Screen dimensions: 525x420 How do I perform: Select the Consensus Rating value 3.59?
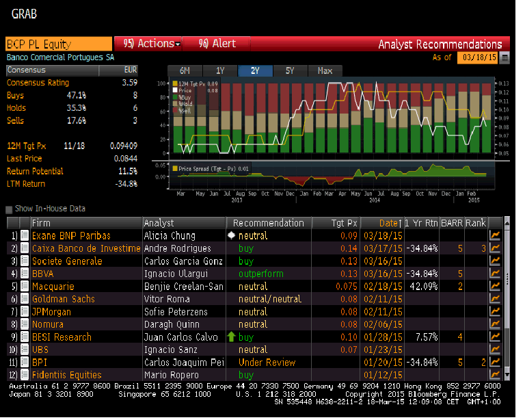click(x=130, y=83)
